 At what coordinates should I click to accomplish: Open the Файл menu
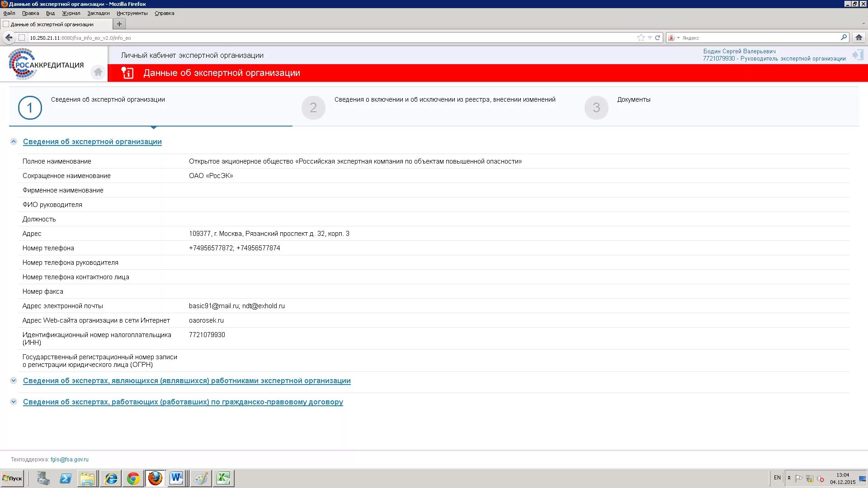pos(9,13)
